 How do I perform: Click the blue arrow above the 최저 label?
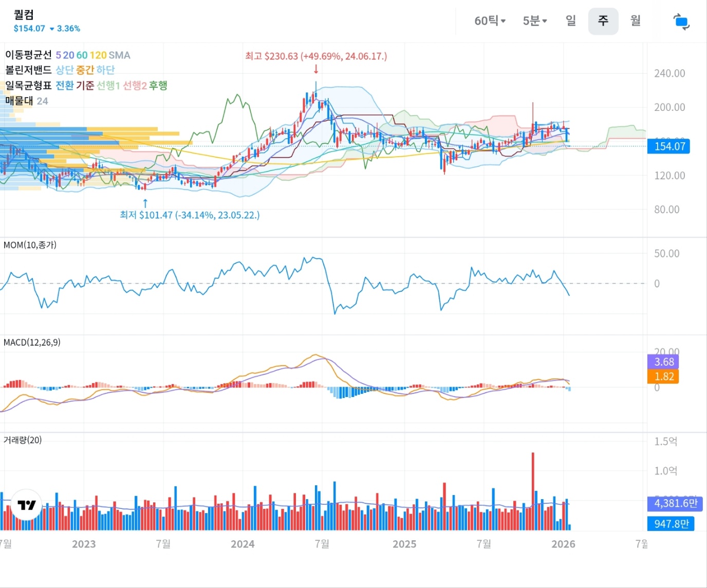pos(145,203)
